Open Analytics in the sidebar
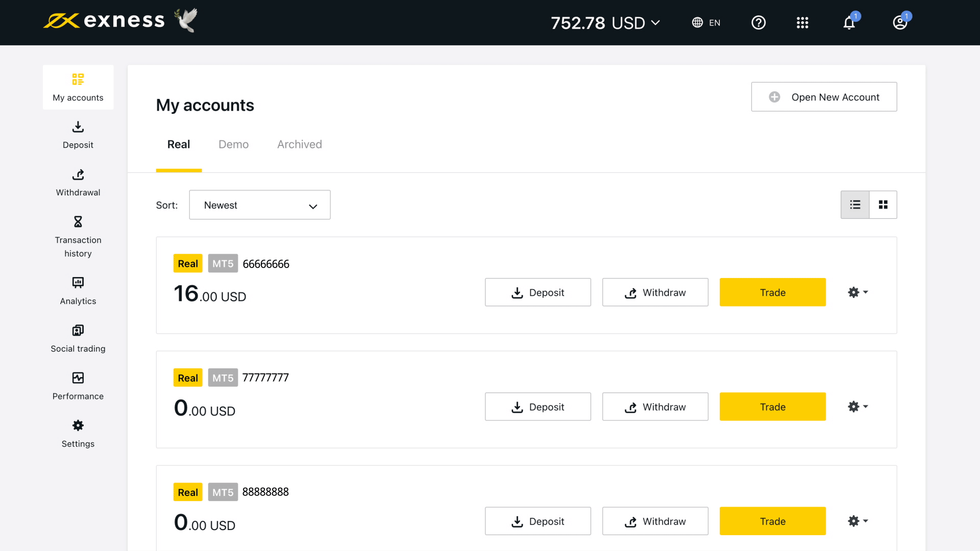980x551 pixels. click(78, 291)
